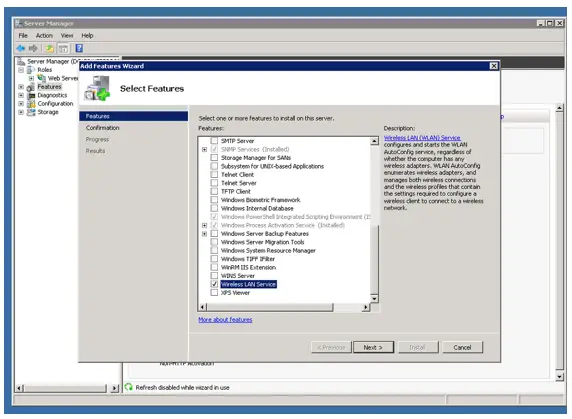Check the WINS Server checkbox
Image resolution: width=572 pixels, height=419 pixels.
214,276
